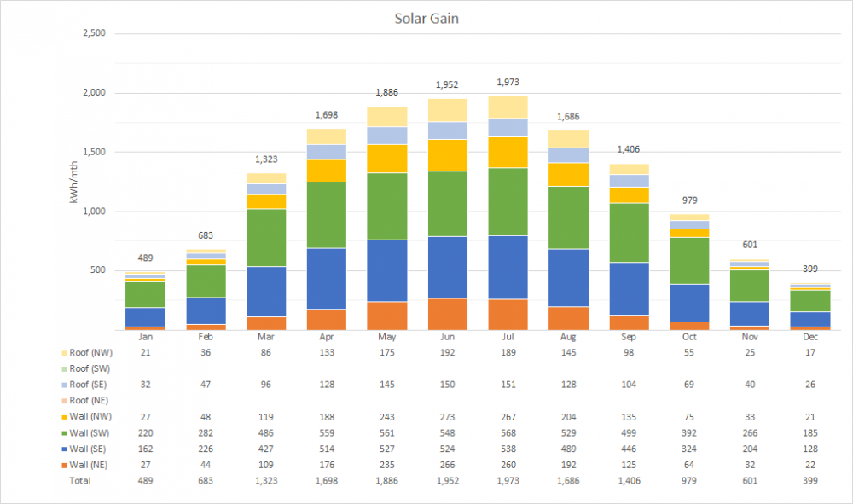Click Wall (NE) value 266 for Jun
Viewport: 853px width, 504px height.
(x=447, y=466)
